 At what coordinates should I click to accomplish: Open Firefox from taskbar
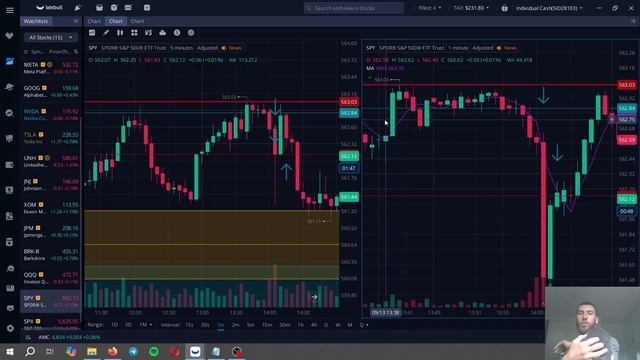[x=113, y=351]
